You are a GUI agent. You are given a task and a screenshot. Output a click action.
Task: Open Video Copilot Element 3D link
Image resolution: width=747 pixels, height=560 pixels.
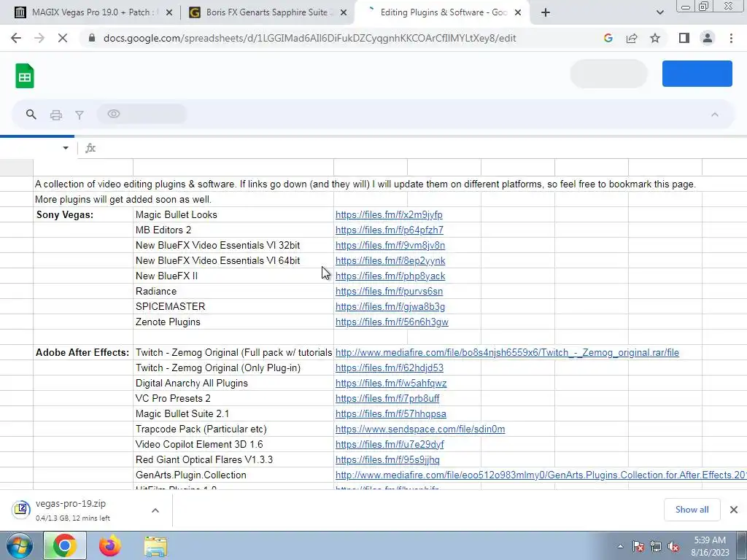390,444
